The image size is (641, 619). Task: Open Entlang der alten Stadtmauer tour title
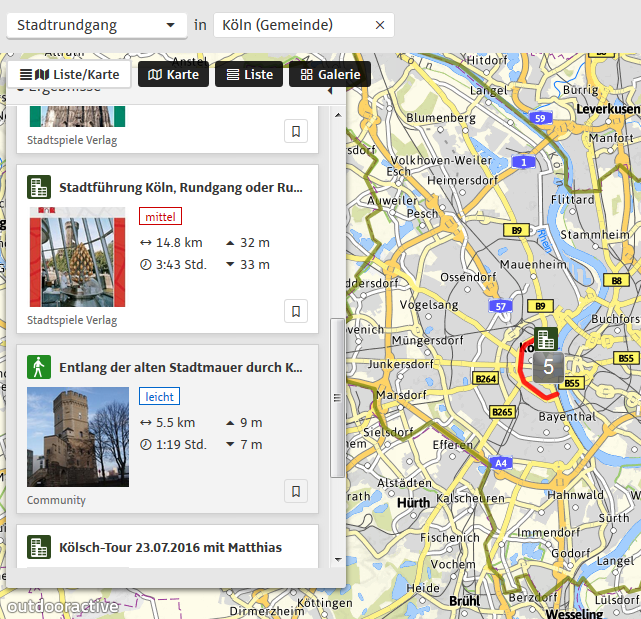point(181,367)
